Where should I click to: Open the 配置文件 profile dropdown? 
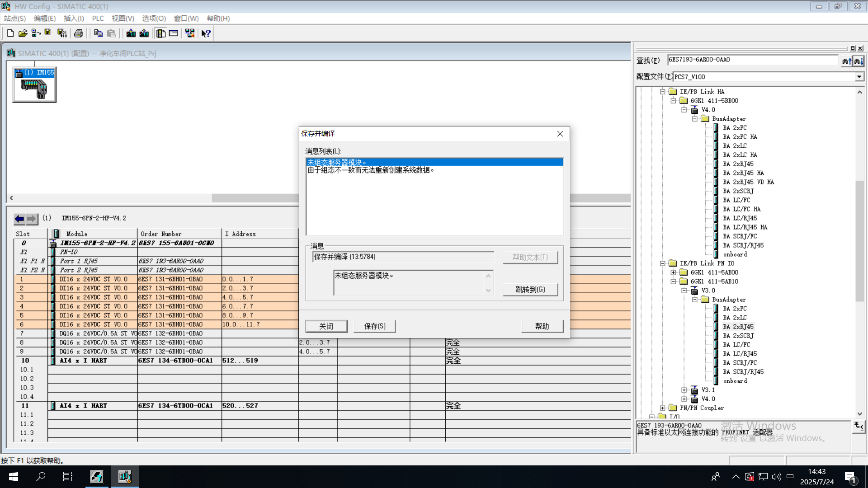click(859, 77)
